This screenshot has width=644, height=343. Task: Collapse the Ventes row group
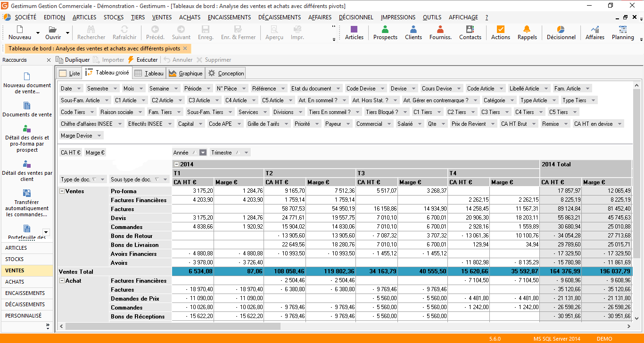pyautogui.click(x=62, y=191)
